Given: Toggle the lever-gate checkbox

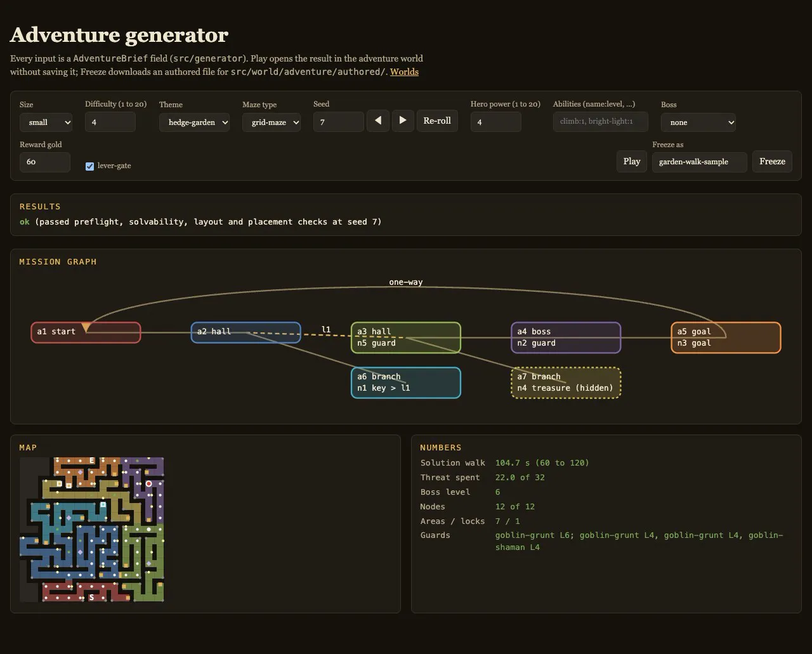Looking at the screenshot, I should click(x=89, y=166).
